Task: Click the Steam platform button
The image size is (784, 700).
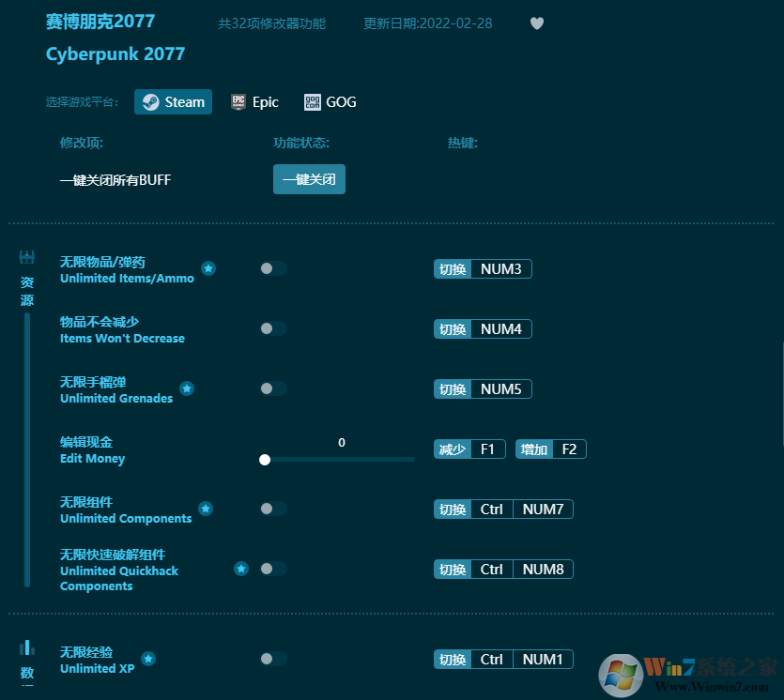Action: (173, 101)
